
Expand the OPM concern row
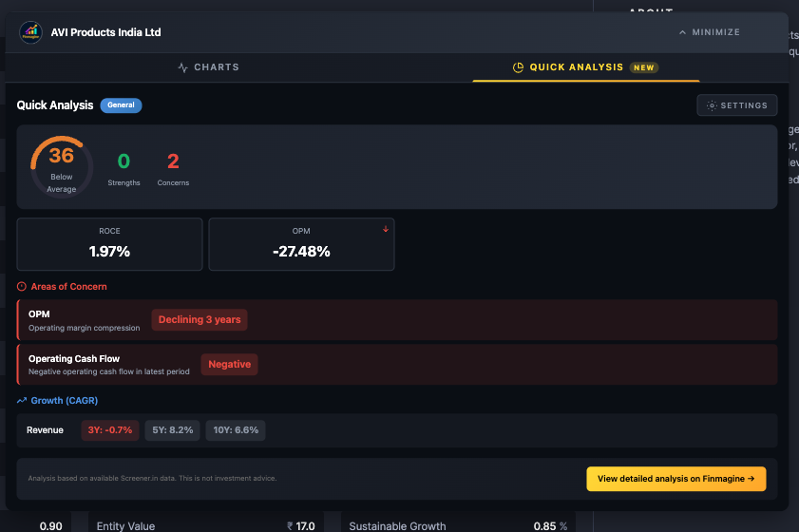[396, 320]
